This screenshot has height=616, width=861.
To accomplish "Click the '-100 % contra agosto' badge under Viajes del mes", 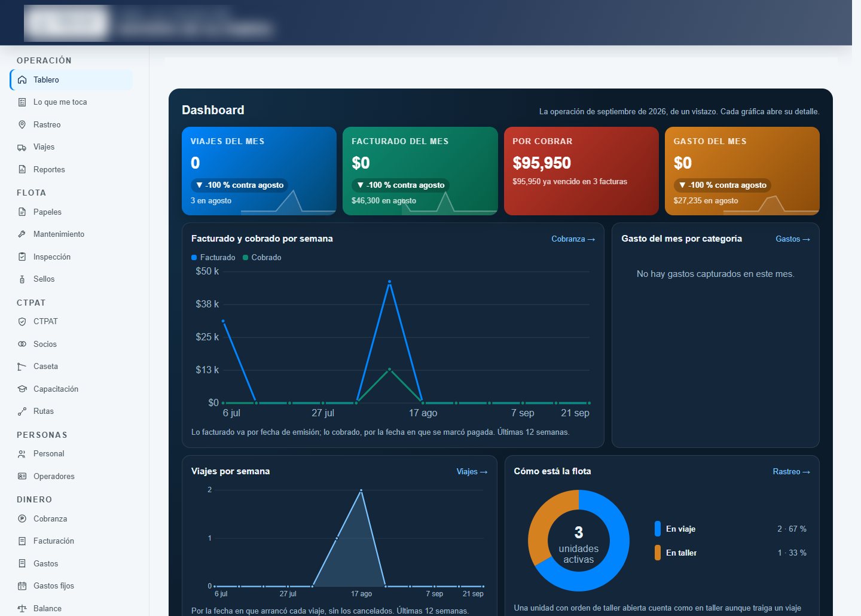I will click(239, 185).
